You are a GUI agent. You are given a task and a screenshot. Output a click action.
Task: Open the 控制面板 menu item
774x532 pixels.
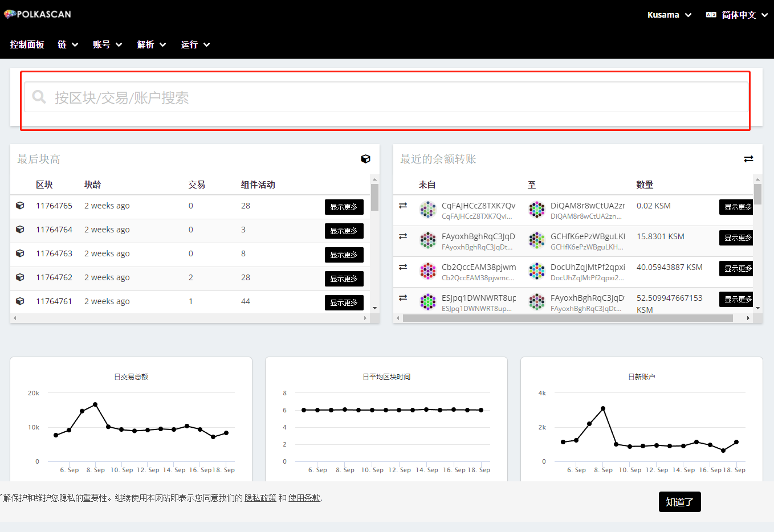coord(27,44)
